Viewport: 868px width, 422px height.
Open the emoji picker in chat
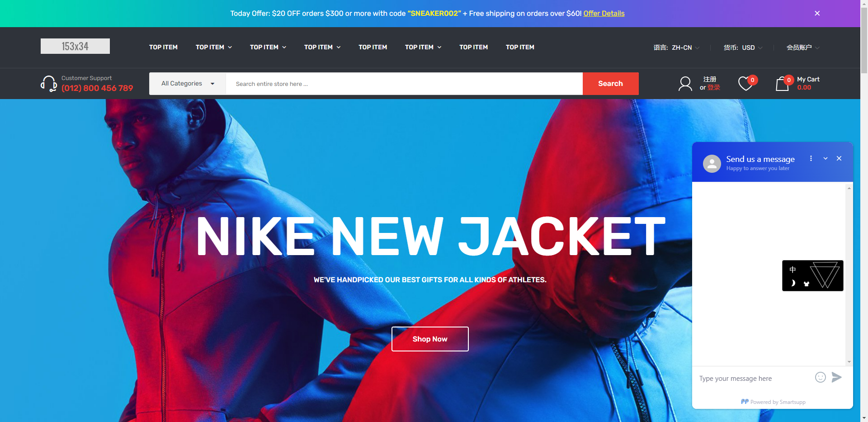(820, 377)
